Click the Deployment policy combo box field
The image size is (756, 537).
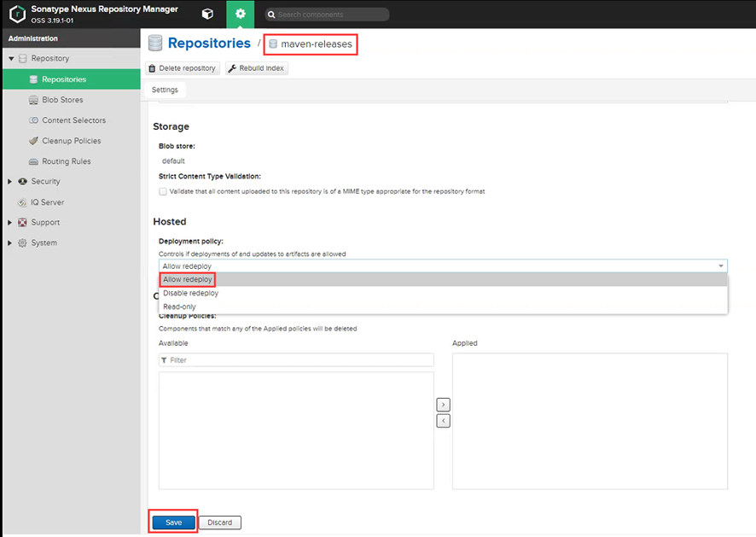click(x=443, y=266)
